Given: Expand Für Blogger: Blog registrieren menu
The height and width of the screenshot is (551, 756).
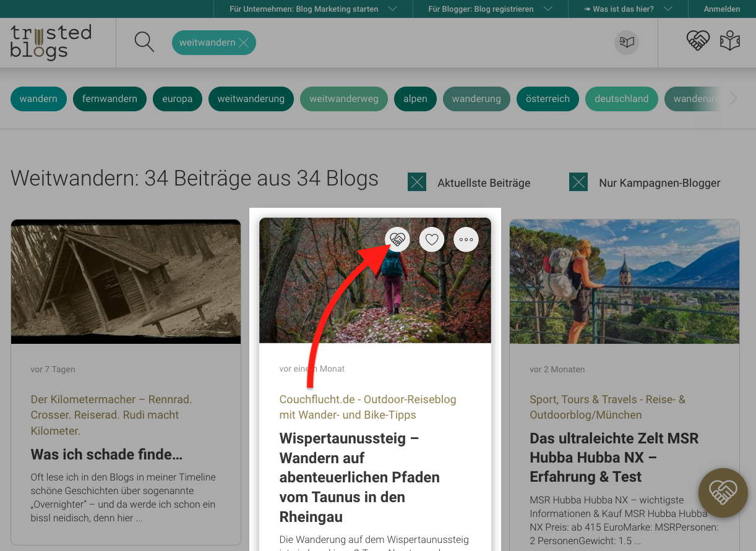Looking at the screenshot, I should (489, 9).
